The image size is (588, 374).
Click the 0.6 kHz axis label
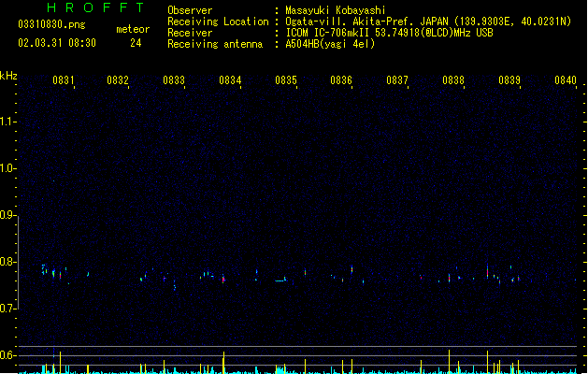[7, 355]
